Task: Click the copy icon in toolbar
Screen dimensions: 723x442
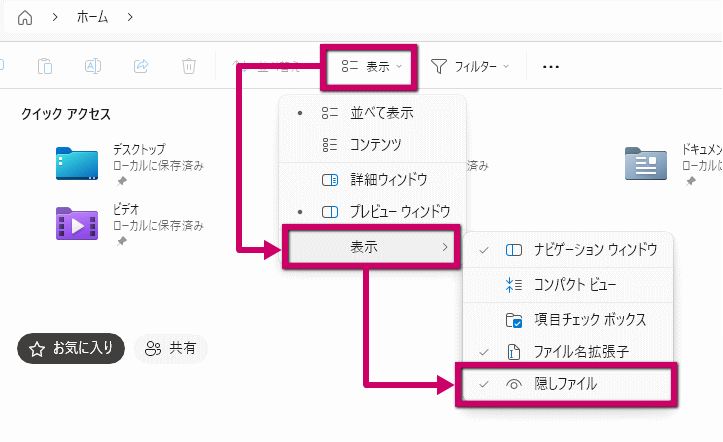Action: pos(45,67)
